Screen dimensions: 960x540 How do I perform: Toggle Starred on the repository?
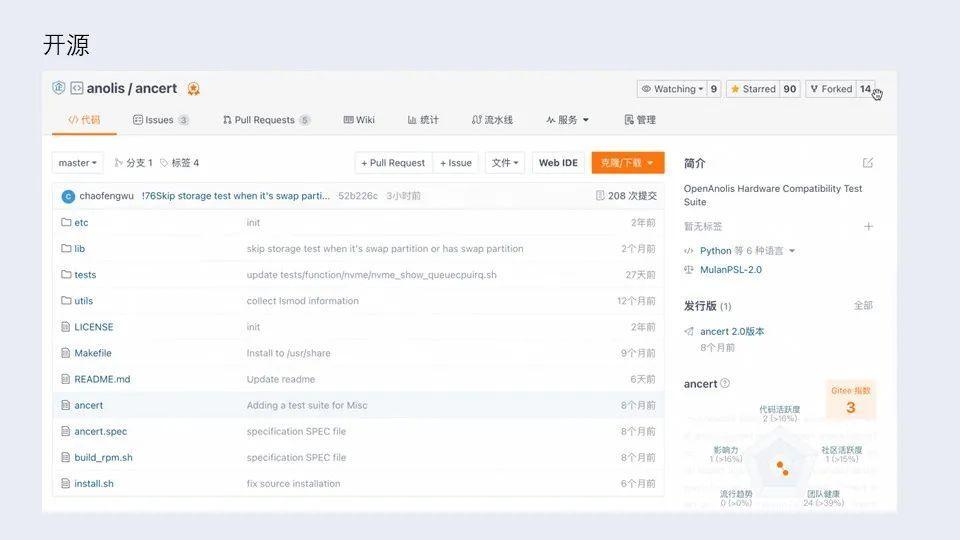coord(753,89)
